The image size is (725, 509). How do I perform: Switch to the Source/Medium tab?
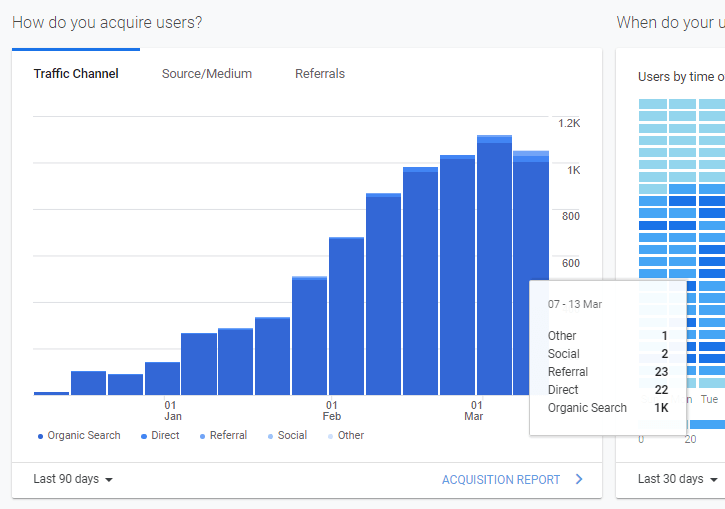[x=207, y=74]
